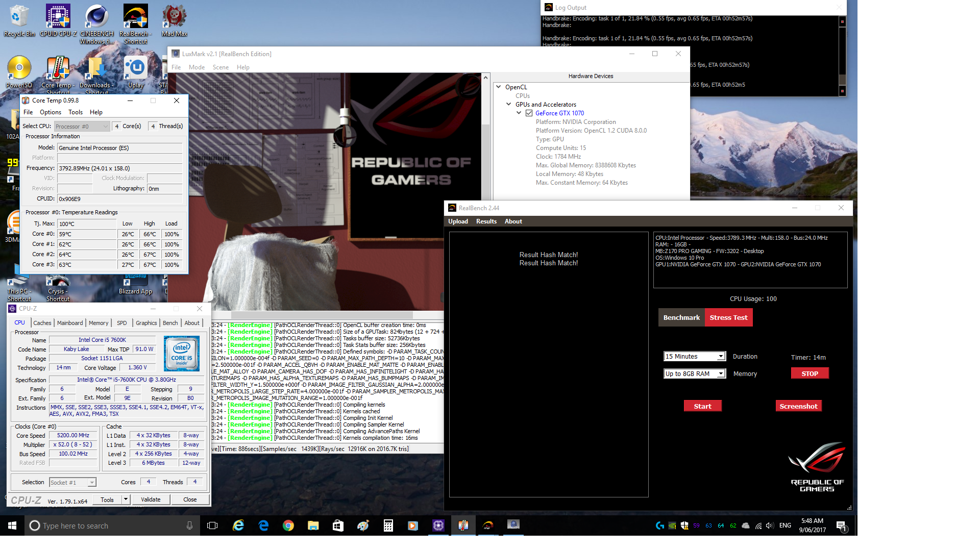Open the CPUID CPU-Z desktop shortcut
Viewport: 980px width, 551px height.
(x=58, y=20)
